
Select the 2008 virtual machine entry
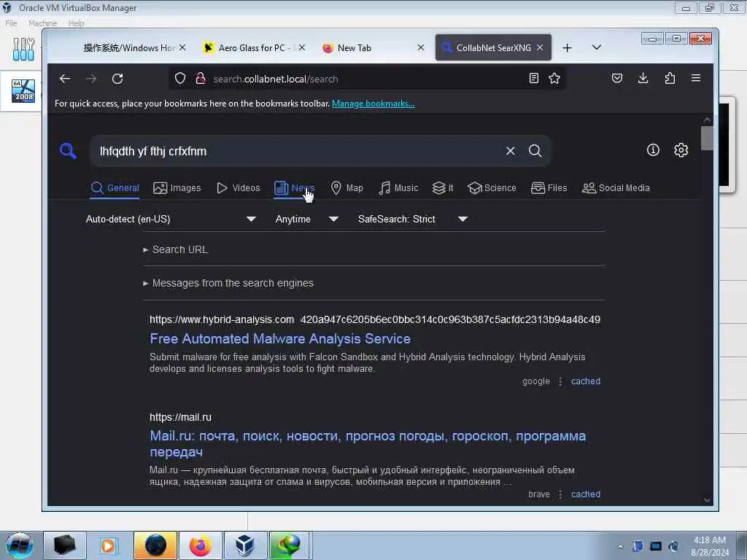tap(23, 91)
